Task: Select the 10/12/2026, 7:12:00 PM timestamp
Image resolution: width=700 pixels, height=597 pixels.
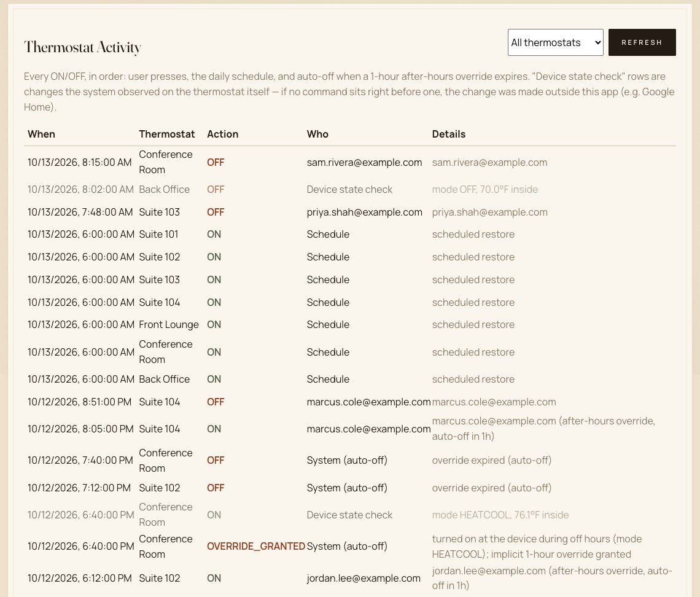Action: (79, 488)
